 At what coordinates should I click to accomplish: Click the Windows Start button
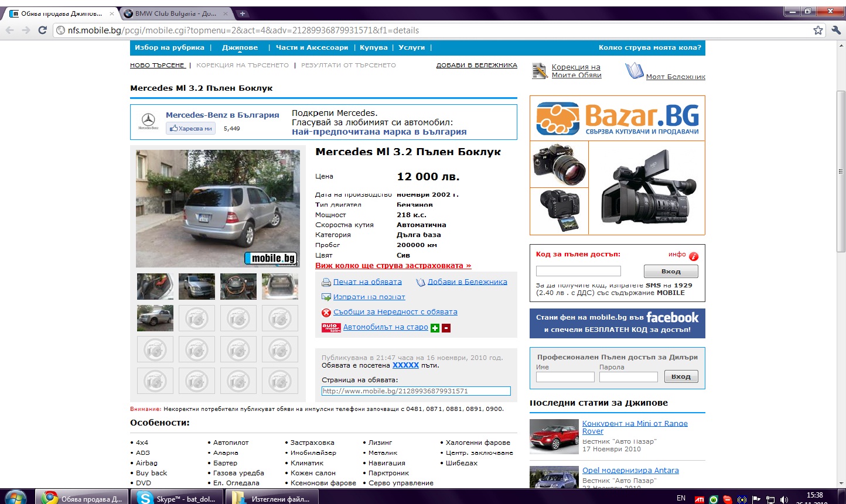(16, 498)
